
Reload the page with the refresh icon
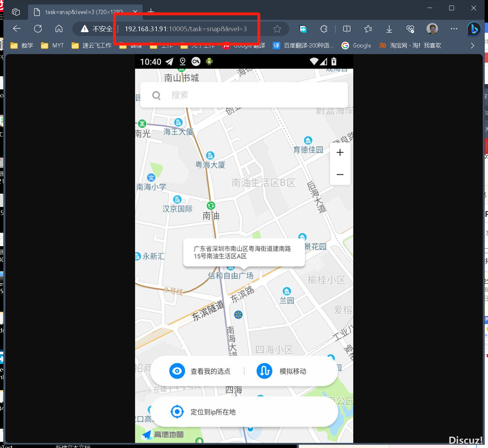point(38,29)
